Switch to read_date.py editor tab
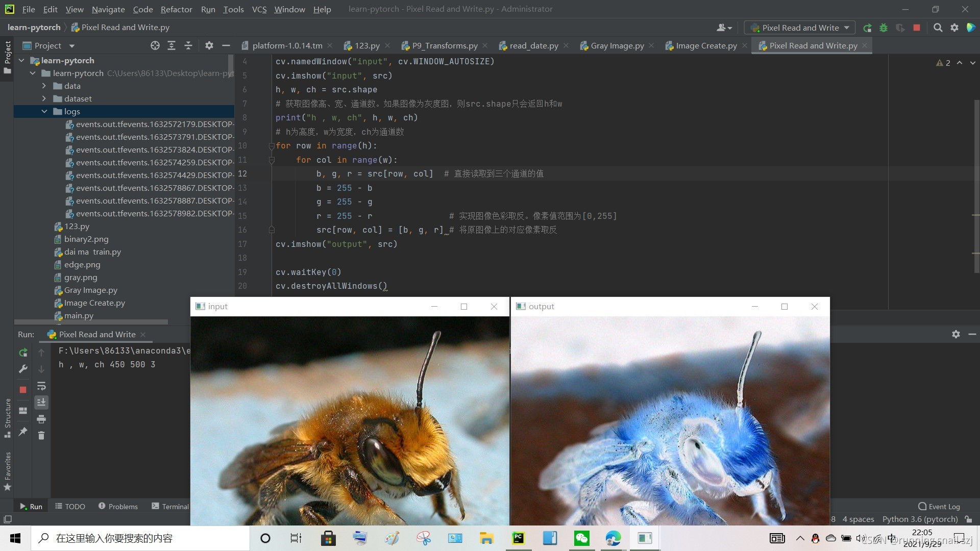The image size is (980, 551). [x=533, y=46]
